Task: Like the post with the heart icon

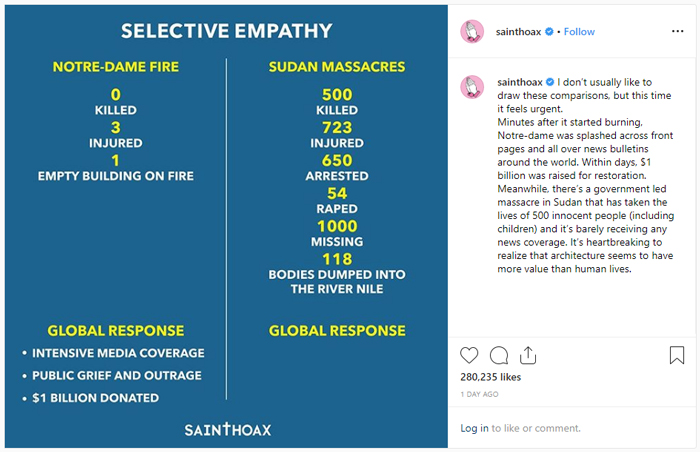Action: 469,356
